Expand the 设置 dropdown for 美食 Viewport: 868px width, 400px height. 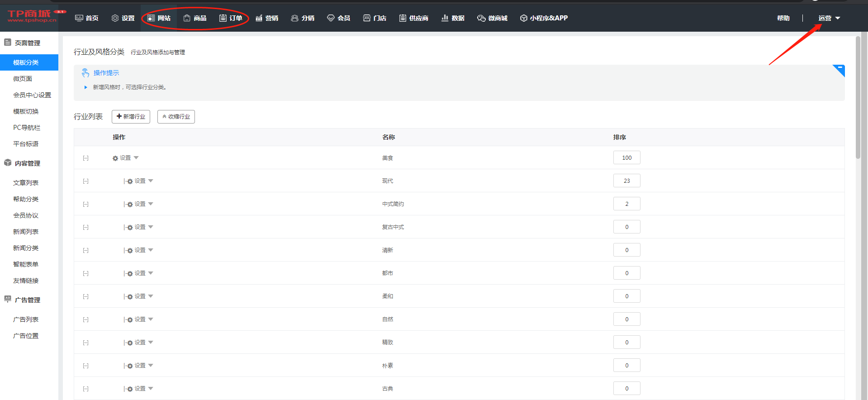[x=126, y=158]
